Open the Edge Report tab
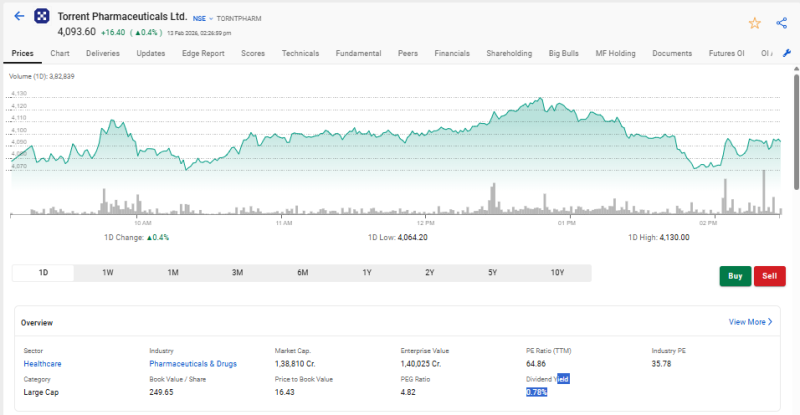This screenshot has width=800, height=415. [x=203, y=53]
